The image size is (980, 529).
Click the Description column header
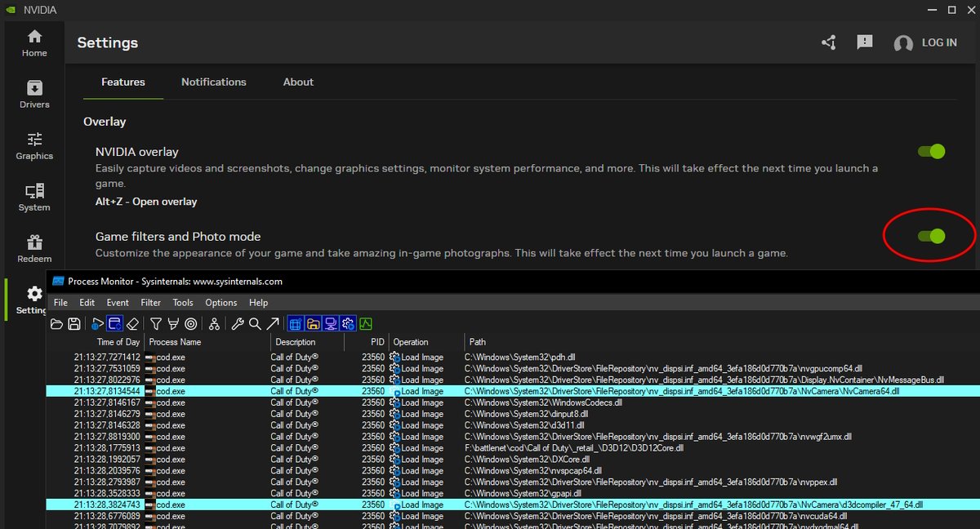click(307, 342)
